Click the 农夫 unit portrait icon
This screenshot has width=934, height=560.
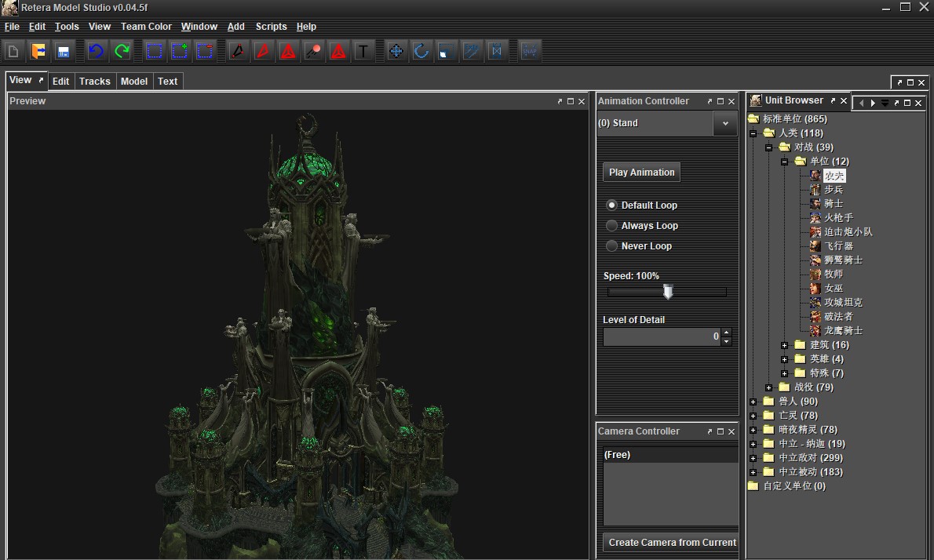[x=815, y=176]
